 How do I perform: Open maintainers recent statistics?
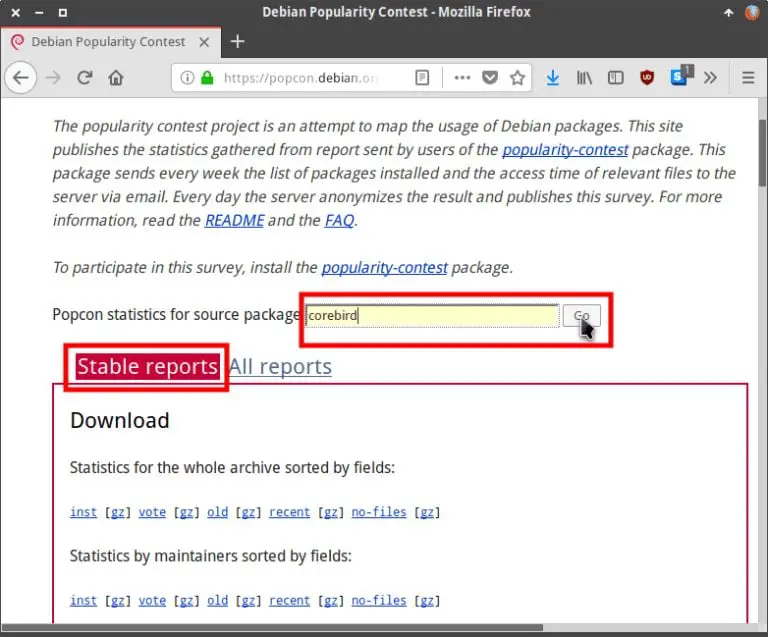tap(289, 600)
